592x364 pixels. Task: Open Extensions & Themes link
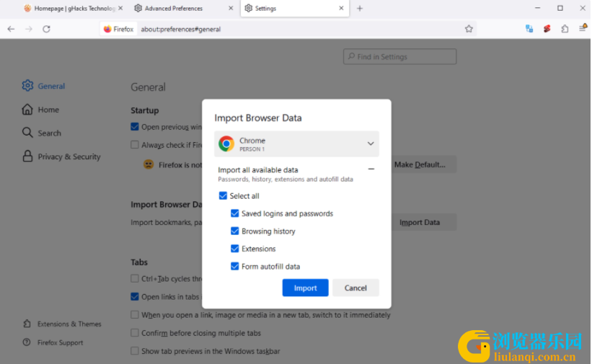(x=69, y=324)
